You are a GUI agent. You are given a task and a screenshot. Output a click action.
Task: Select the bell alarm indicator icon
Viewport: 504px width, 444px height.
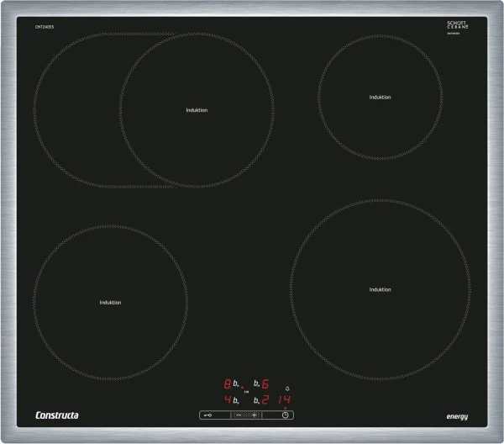pos(286,388)
